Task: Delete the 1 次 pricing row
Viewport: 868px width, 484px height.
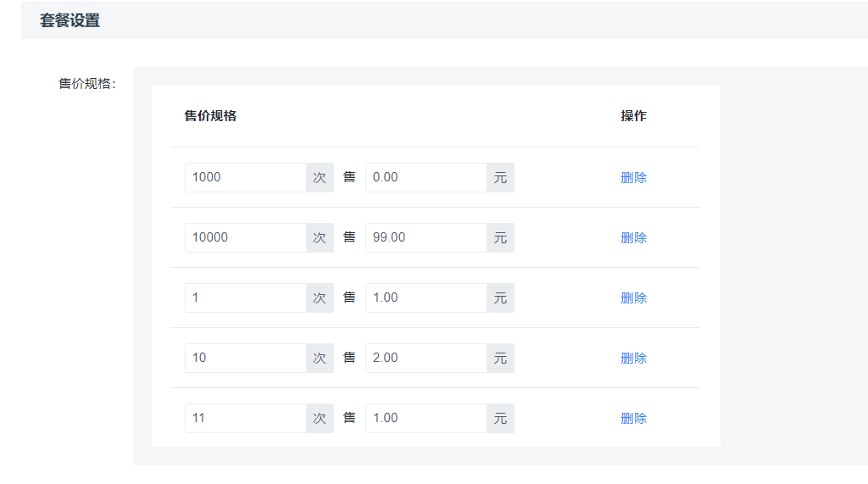Action: coord(633,298)
